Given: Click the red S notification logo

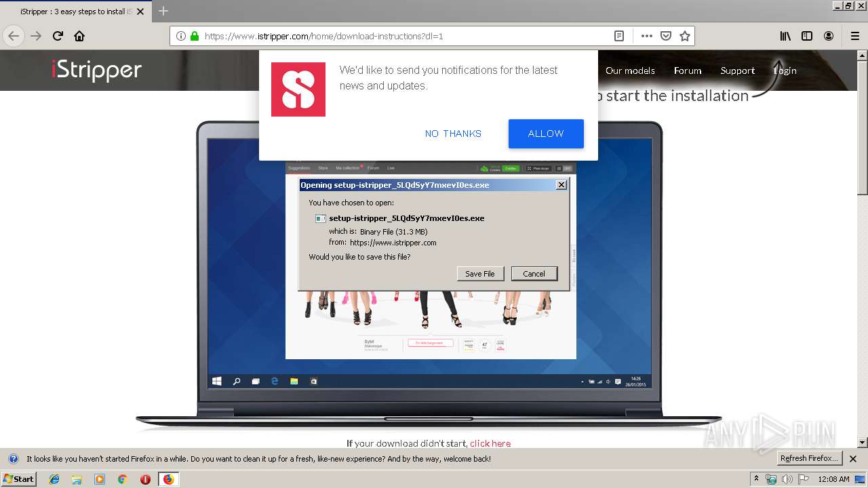Looking at the screenshot, I should click(298, 89).
